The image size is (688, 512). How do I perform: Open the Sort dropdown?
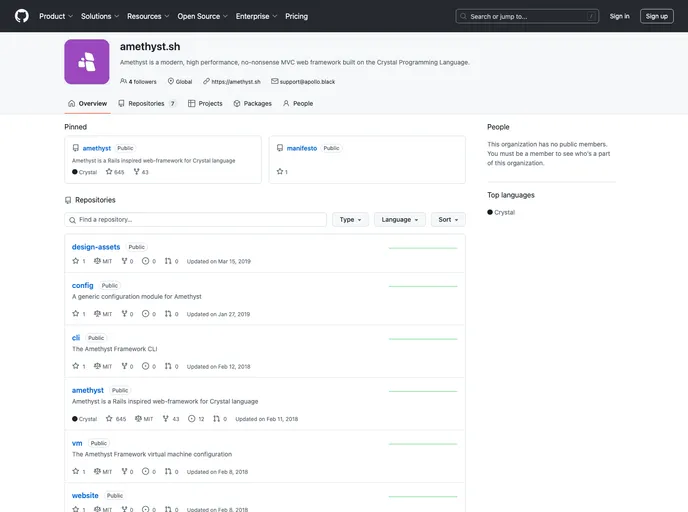448,219
